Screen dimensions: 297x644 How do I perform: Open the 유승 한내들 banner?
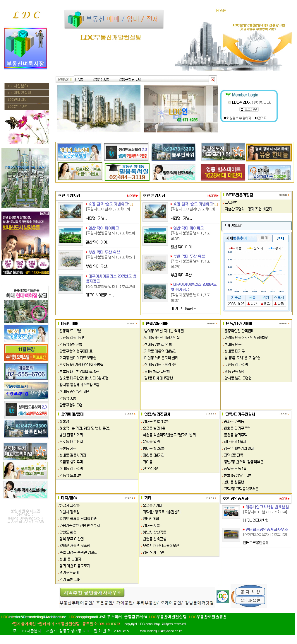click(x=269, y=152)
